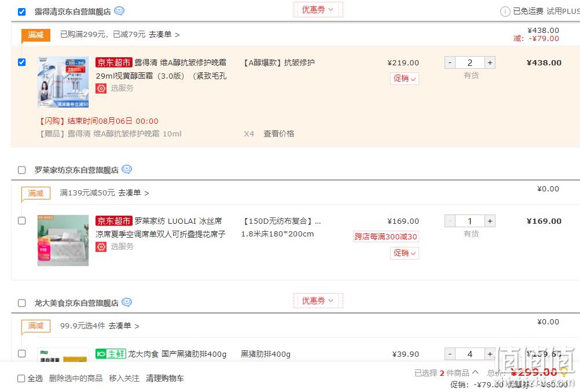Open 露得清 晚霜 product thumbnail

coord(63,82)
